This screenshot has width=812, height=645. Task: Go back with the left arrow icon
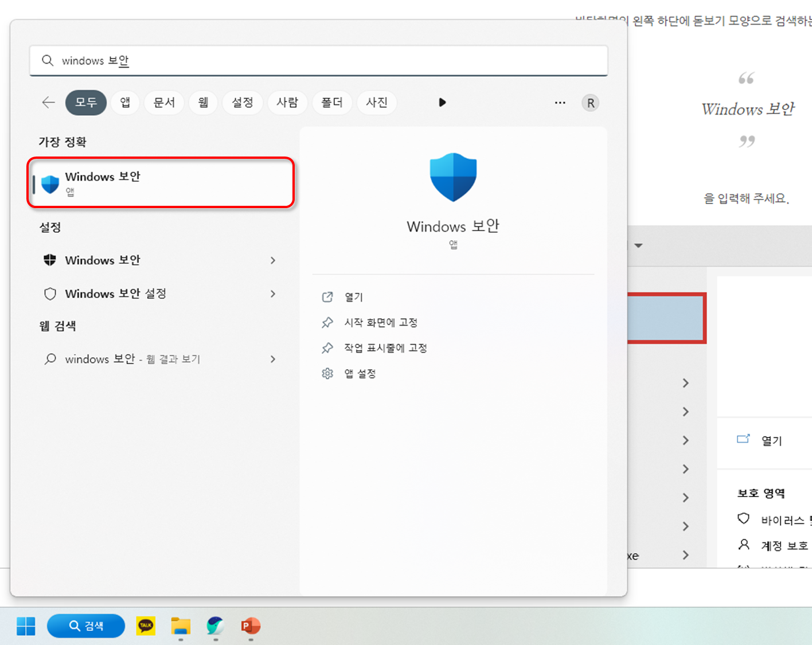click(48, 103)
